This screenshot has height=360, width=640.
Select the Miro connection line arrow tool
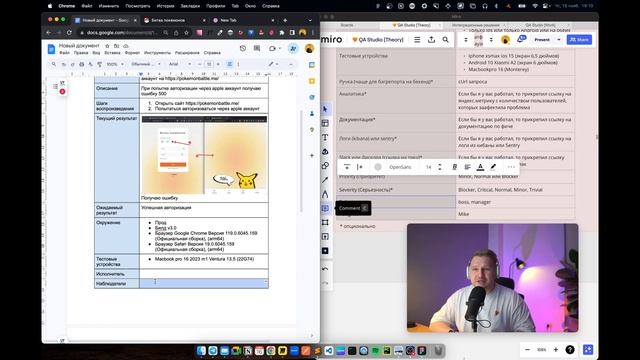coord(325,180)
